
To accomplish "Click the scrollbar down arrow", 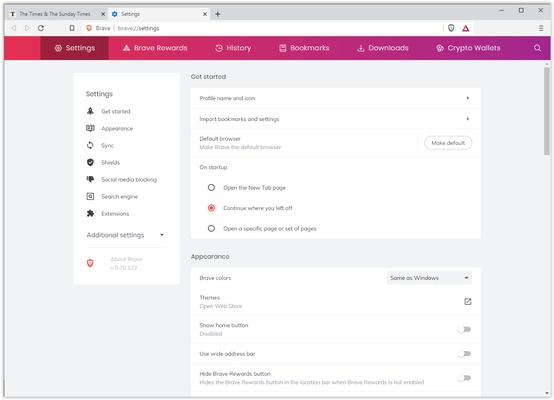I will point(547,393).
